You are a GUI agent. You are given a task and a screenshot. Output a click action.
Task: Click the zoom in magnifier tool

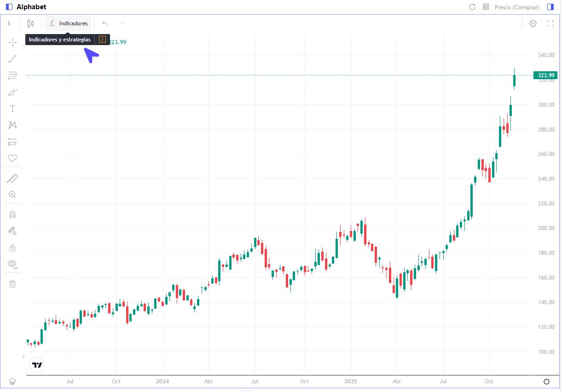click(12, 195)
